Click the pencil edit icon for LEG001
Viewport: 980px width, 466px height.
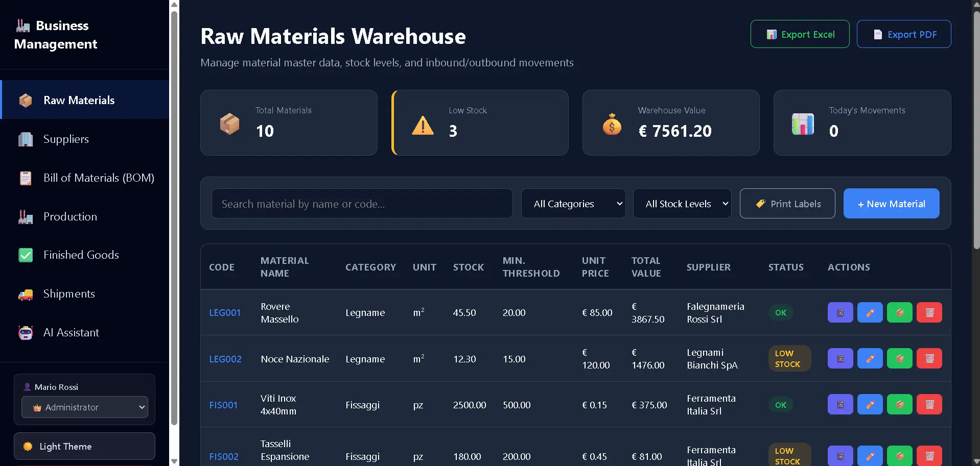point(870,312)
